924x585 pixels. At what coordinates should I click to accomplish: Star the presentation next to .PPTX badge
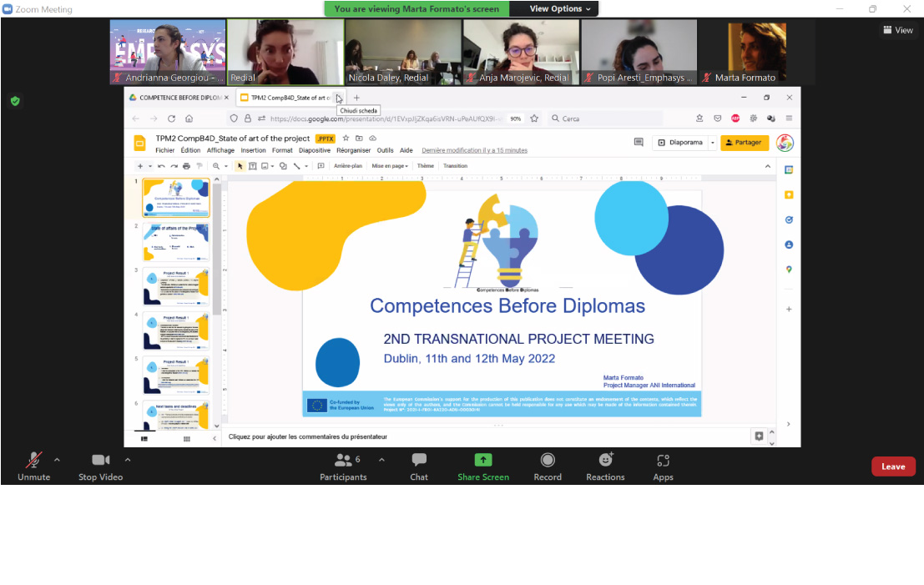tap(346, 139)
